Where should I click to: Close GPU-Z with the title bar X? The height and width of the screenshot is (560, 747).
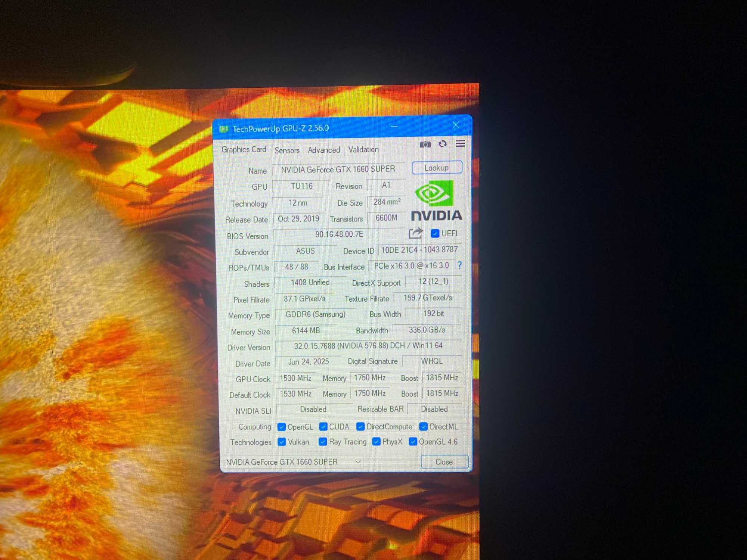456,125
